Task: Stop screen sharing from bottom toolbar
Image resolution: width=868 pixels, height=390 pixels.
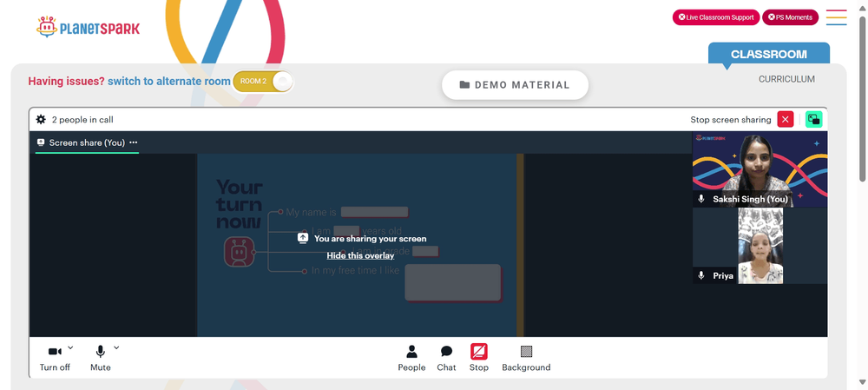Action: [x=479, y=358]
